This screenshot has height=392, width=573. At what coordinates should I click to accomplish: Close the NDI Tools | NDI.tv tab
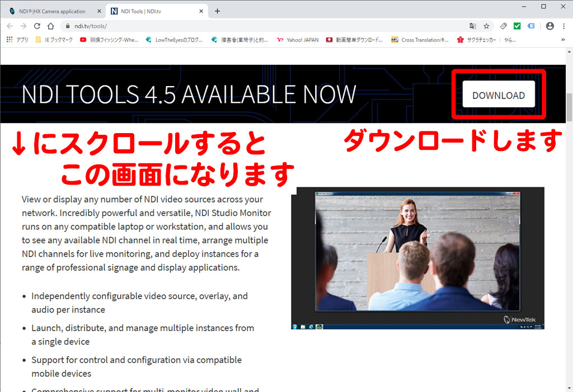pyautogui.click(x=200, y=11)
